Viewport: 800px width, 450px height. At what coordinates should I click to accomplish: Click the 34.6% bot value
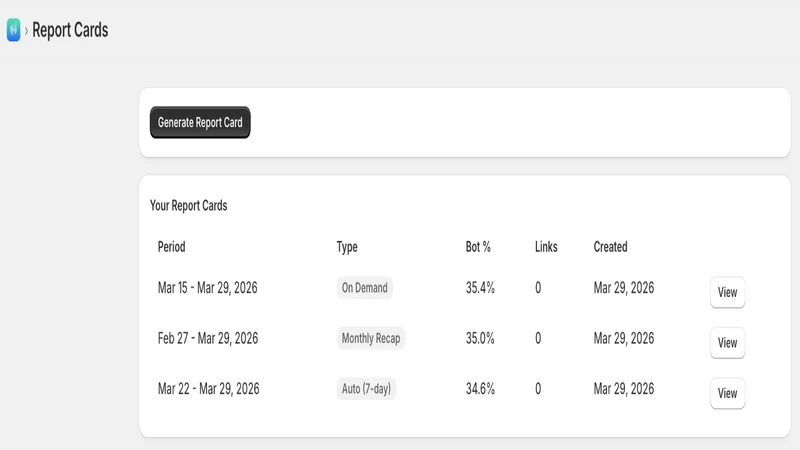tap(480, 389)
